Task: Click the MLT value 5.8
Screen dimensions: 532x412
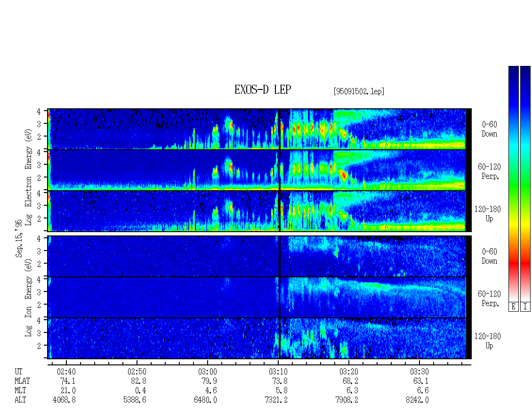Action: point(282,391)
